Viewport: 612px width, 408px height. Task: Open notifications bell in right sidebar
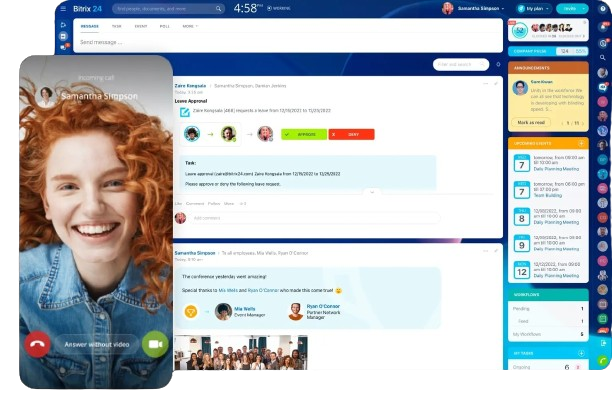point(603,27)
